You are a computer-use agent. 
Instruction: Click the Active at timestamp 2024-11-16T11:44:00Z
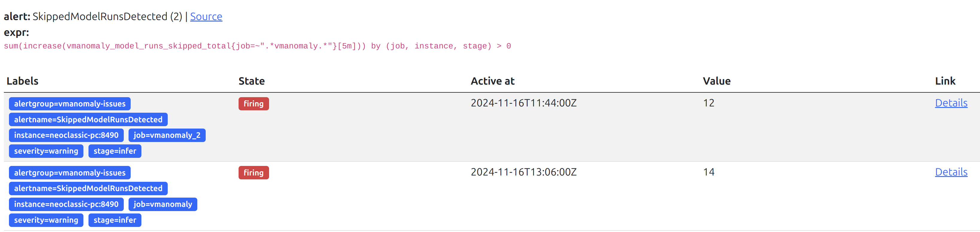[x=523, y=103]
